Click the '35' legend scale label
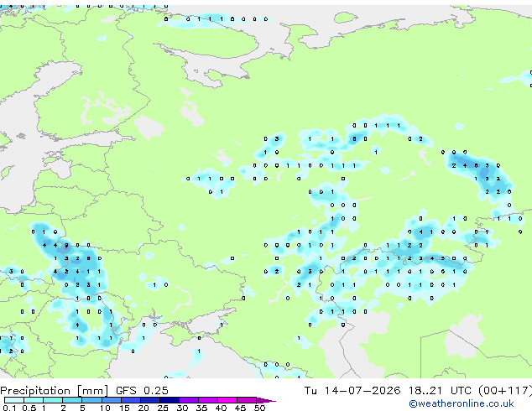Image resolution: width=532 pixels, height=411 pixels. click(201, 408)
